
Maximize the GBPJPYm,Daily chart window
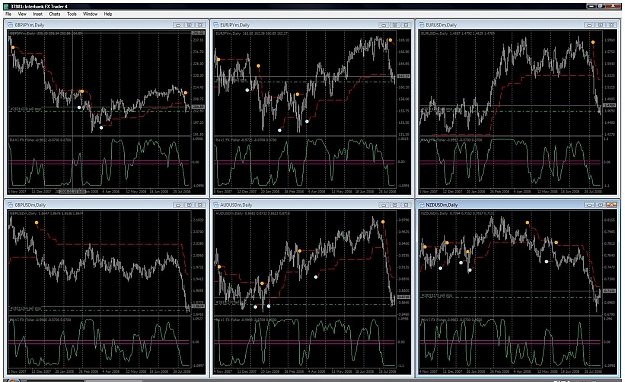pyautogui.click(x=190, y=25)
